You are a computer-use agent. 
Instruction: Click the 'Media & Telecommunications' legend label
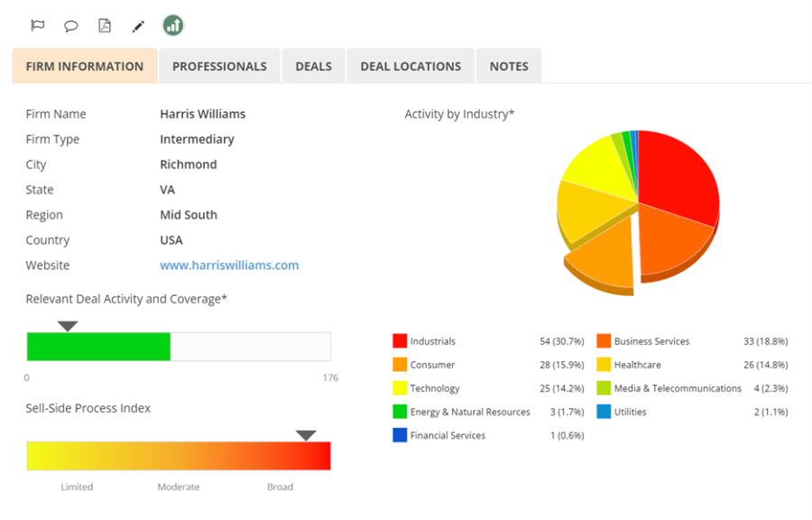pos(678,388)
